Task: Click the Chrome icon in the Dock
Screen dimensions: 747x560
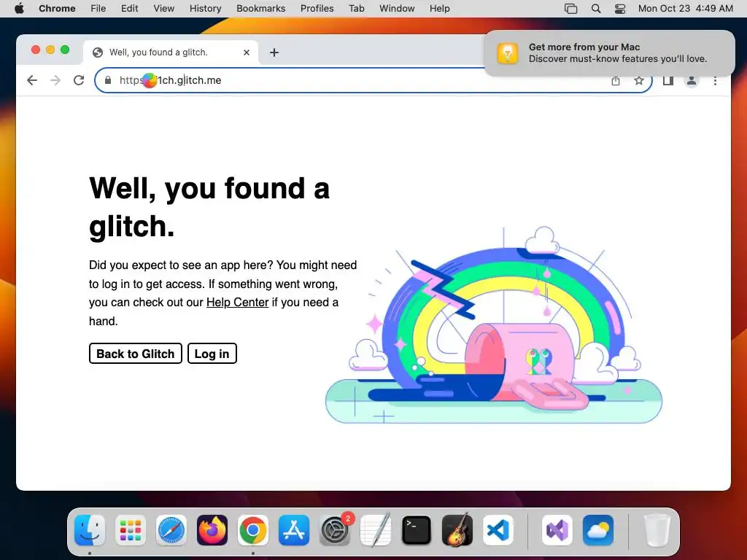Action: click(x=253, y=530)
